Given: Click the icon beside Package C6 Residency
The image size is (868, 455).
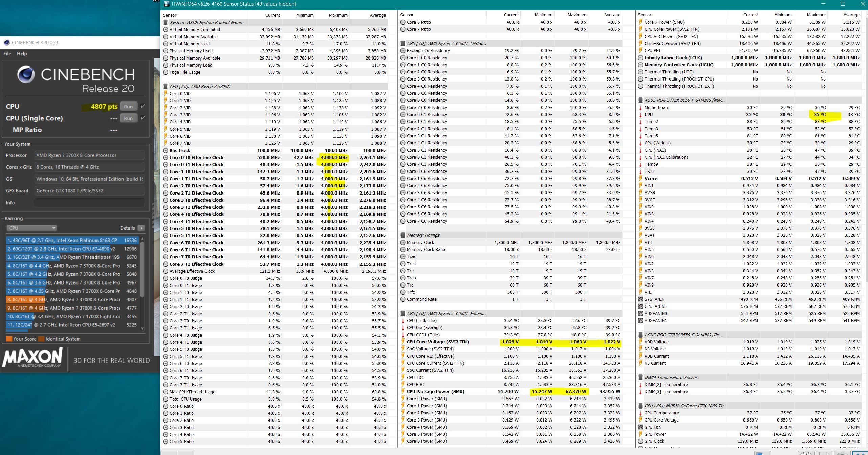Looking at the screenshot, I should (403, 50).
